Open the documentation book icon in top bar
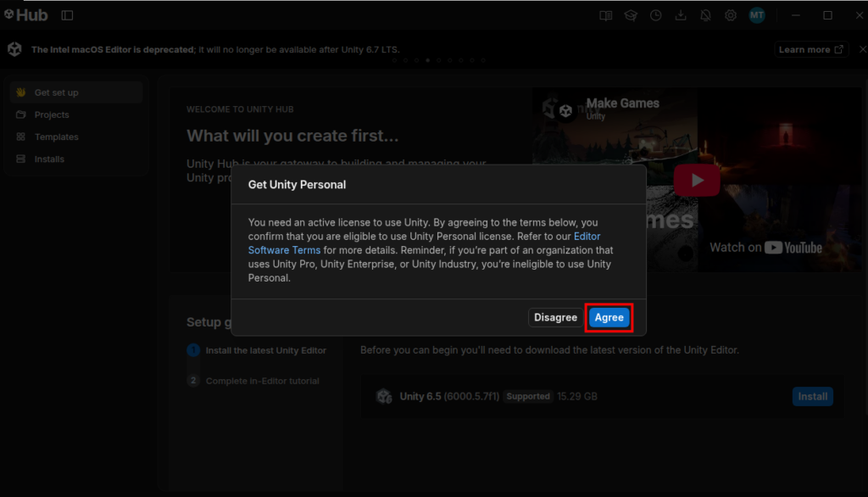868x497 pixels. click(x=605, y=15)
